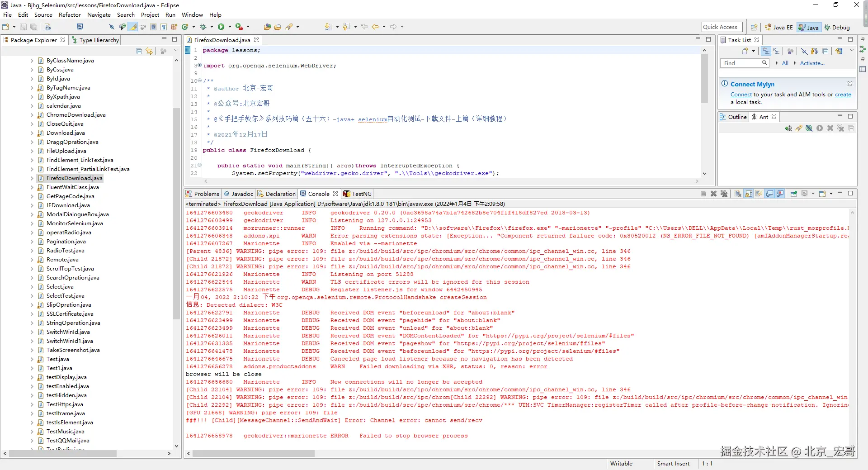Screen dimensions: 868x470
Task: Toggle Categorized presentation in Task List
Action: 766,52
